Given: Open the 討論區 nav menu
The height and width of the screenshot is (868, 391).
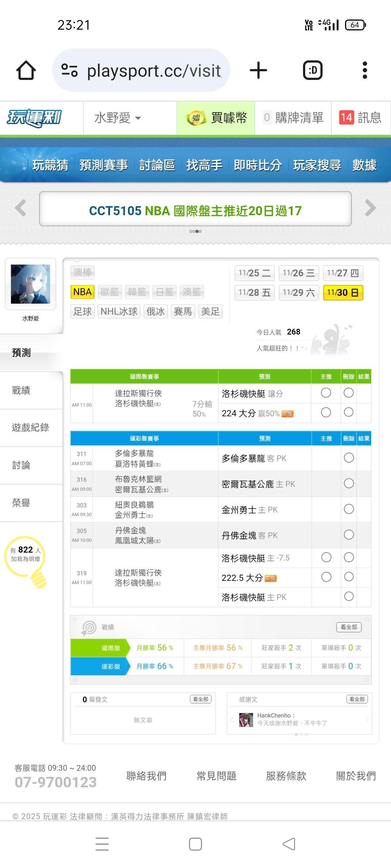Looking at the screenshot, I should click(x=157, y=165).
